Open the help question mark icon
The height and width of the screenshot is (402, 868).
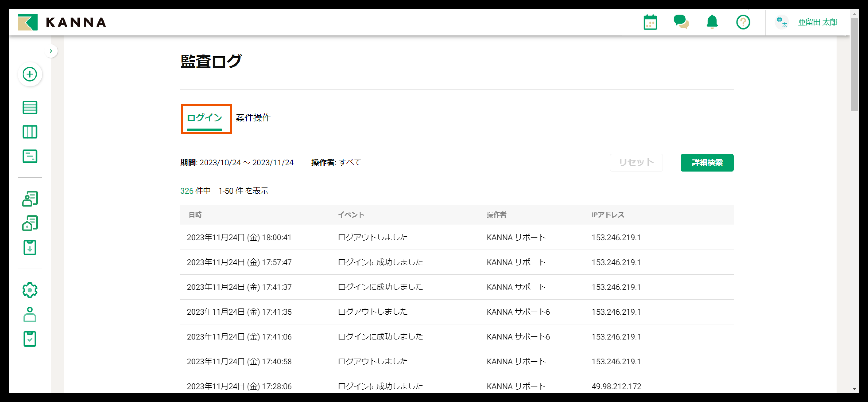point(743,22)
